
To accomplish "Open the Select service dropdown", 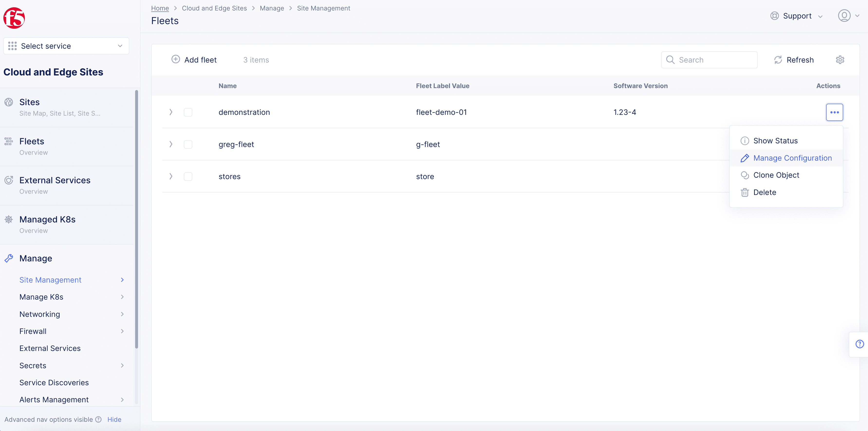I will [x=66, y=46].
